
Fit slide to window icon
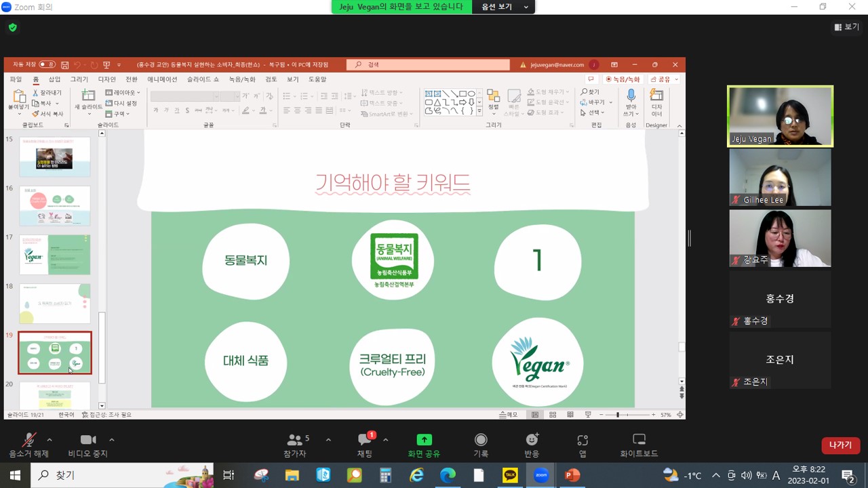pos(679,414)
